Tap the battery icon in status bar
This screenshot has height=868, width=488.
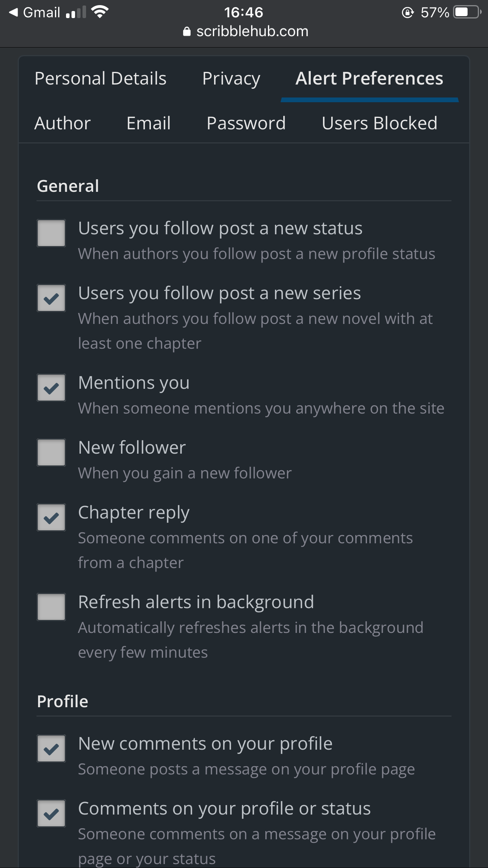467,13
